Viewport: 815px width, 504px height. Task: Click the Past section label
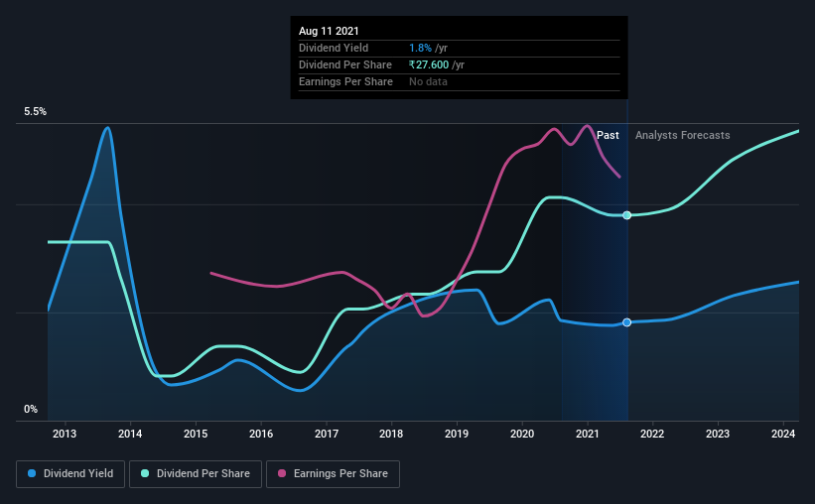[x=608, y=135]
